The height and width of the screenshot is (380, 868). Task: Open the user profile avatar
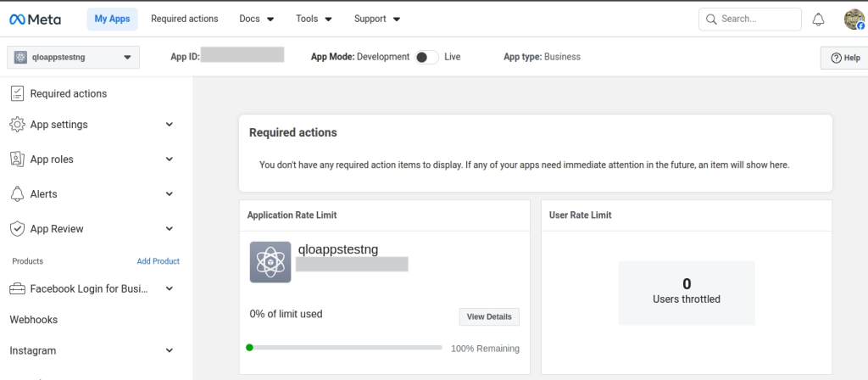tap(854, 20)
